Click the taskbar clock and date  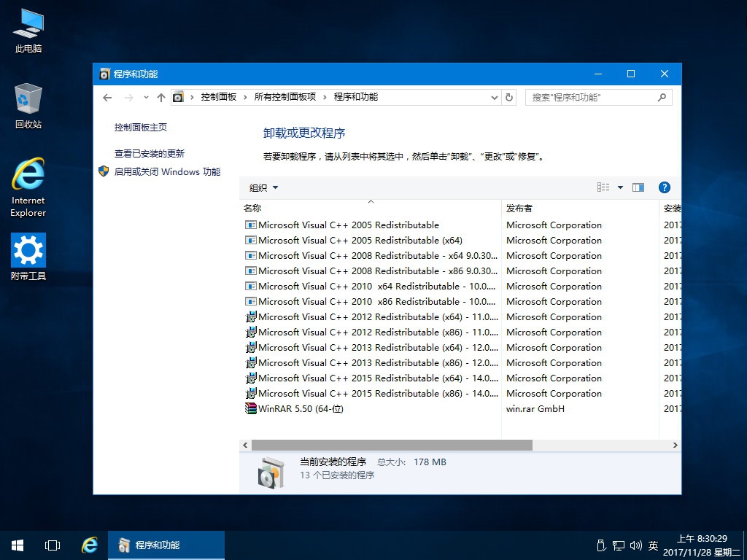(x=702, y=545)
